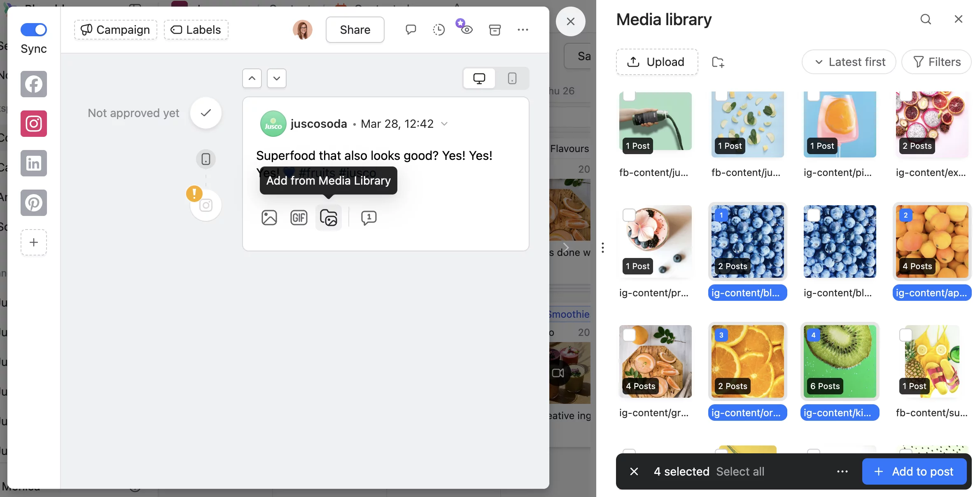Clear the selection with the X icon
The height and width of the screenshot is (497, 980).
(x=634, y=471)
